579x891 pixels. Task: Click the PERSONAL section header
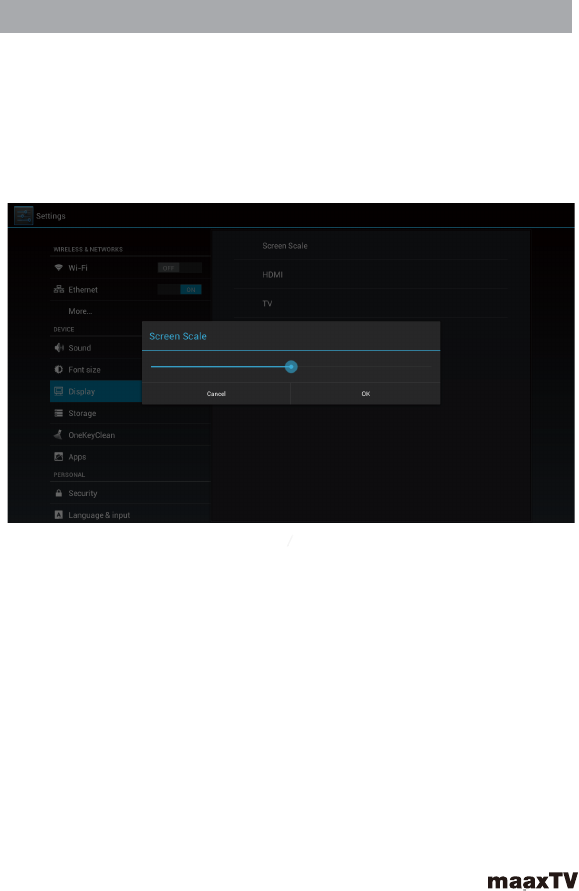tap(69, 474)
